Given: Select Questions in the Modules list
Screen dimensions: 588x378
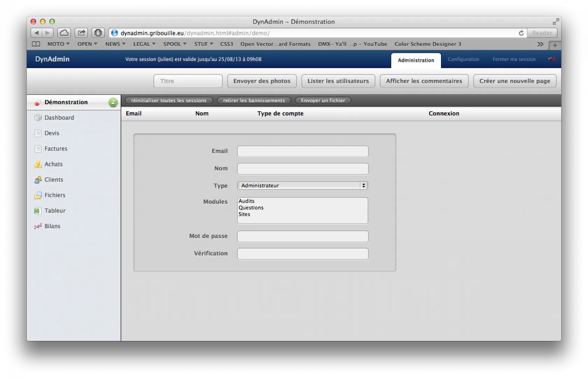Looking at the screenshot, I should tap(251, 208).
